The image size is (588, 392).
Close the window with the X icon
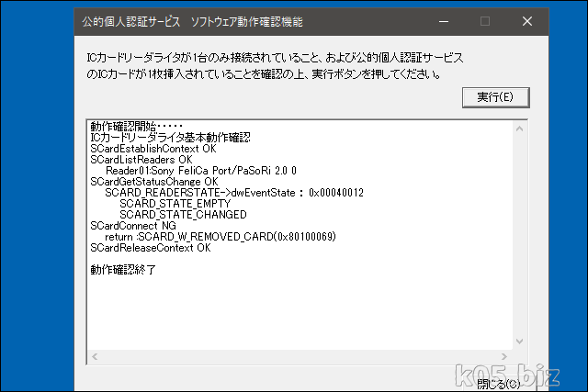click(527, 21)
